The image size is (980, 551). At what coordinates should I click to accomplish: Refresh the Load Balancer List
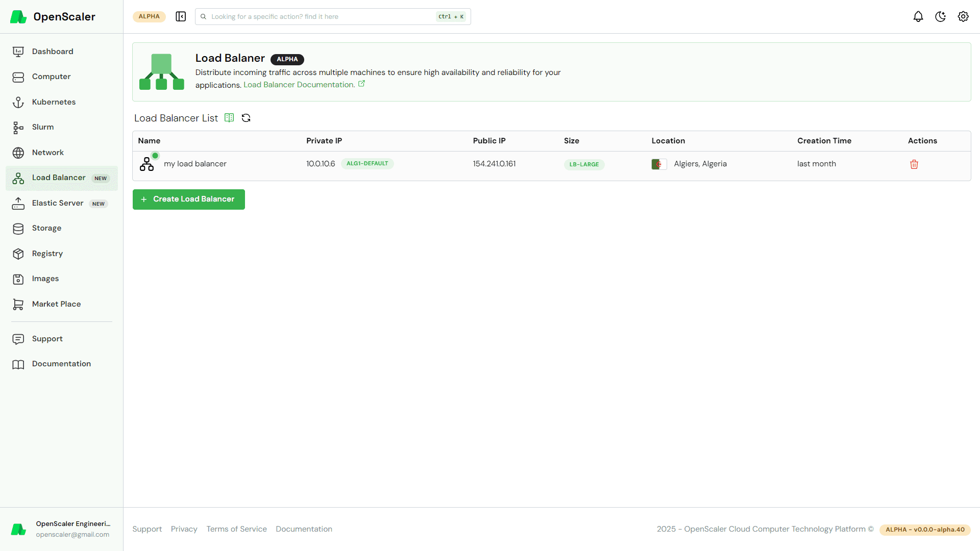pos(246,118)
